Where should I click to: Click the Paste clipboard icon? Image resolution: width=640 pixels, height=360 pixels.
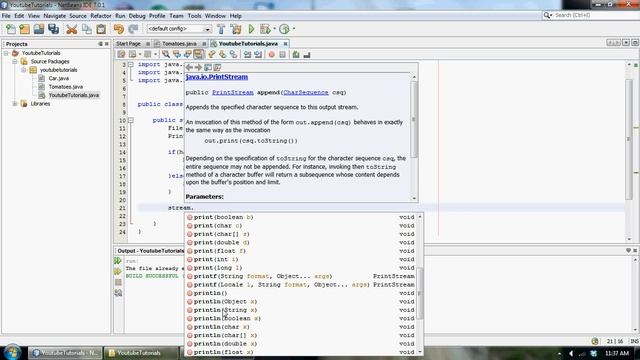[x=101, y=29]
